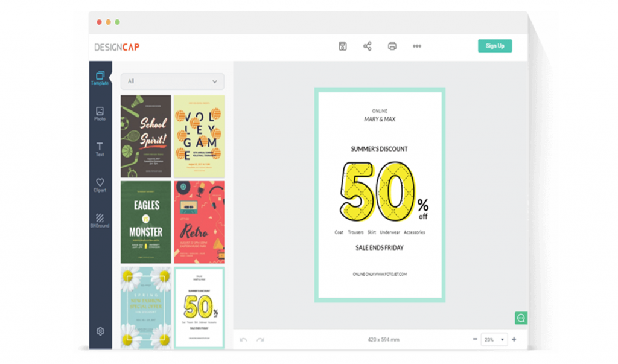The width and height of the screenshot is (618, 364).
Task: Open the BKGround panel
Action: (x=100, y=220)
